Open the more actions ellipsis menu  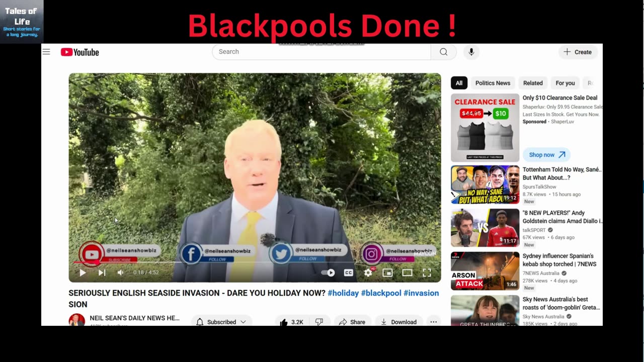433,322
